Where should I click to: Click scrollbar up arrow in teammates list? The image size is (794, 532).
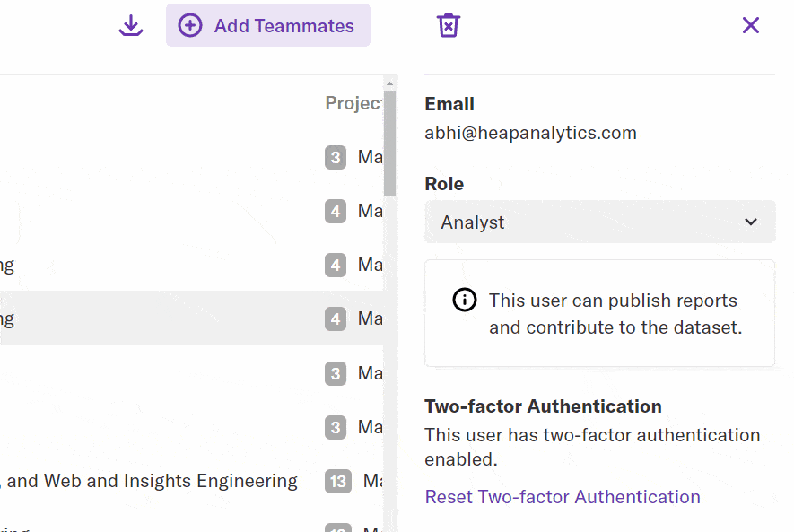[389, 83]
